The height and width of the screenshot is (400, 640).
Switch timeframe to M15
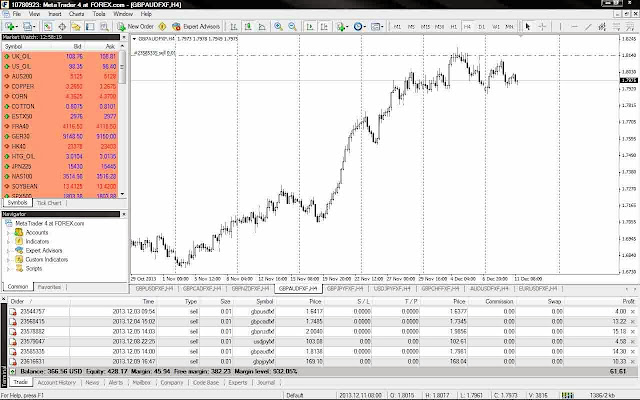pos(425,27)
